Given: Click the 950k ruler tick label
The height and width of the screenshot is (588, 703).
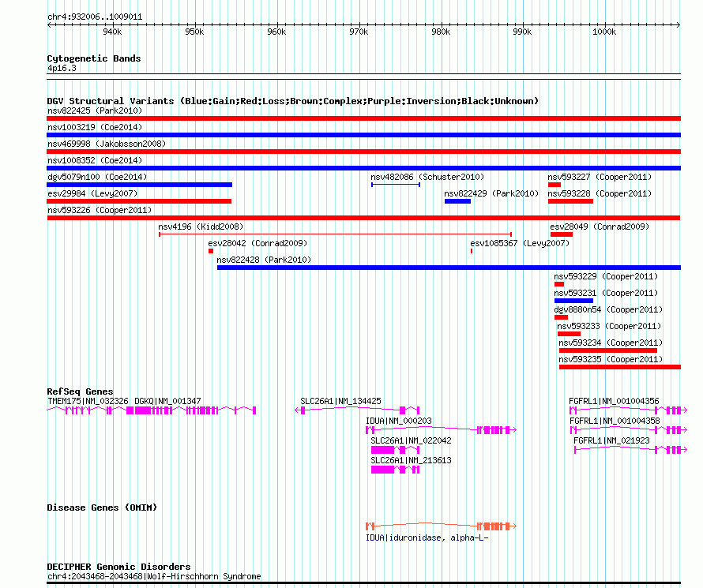Looking at the screenshot, I should pyautogui.click(x=194, y=32).
